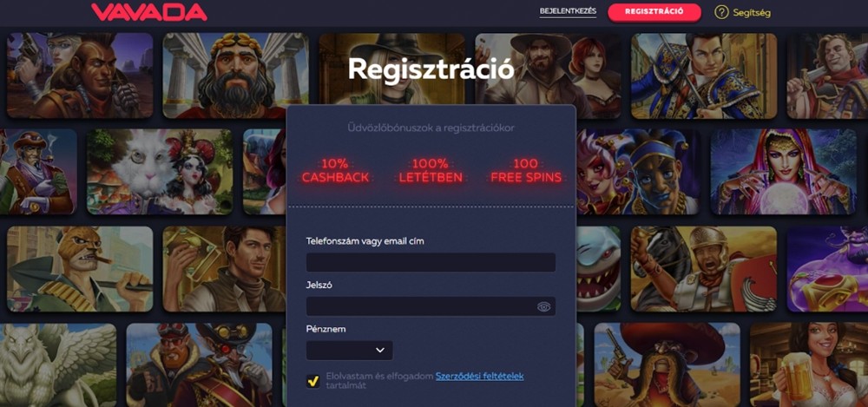Open the beer maid game thumbnail
Viewport: 868px width, 407px height.
(809, 365)
